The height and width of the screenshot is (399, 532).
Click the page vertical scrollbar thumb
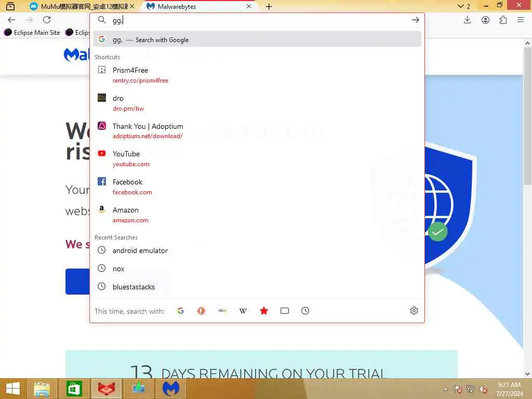527,115
